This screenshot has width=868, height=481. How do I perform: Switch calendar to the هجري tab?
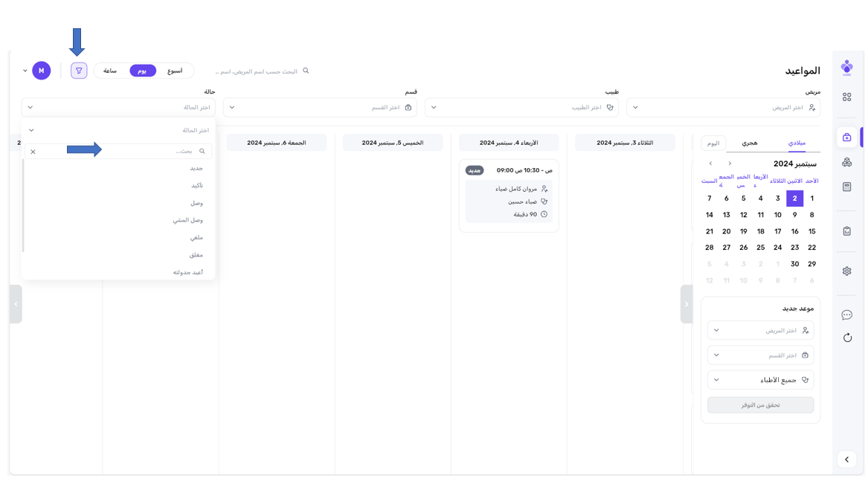pos(750,143)
